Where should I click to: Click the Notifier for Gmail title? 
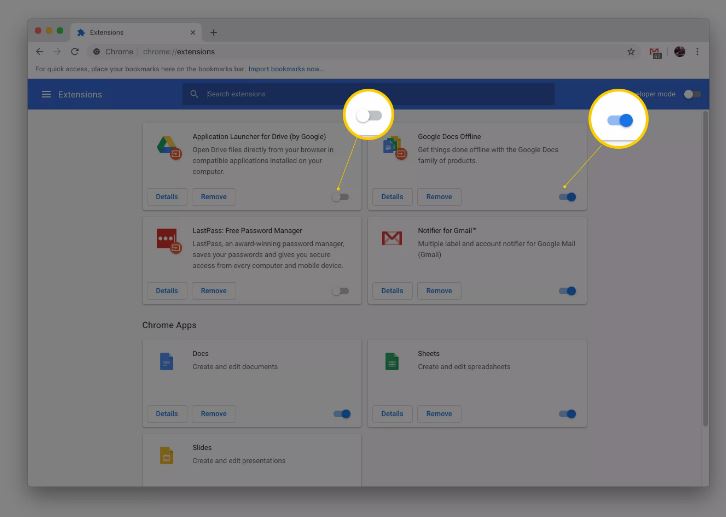click(447, 230)
